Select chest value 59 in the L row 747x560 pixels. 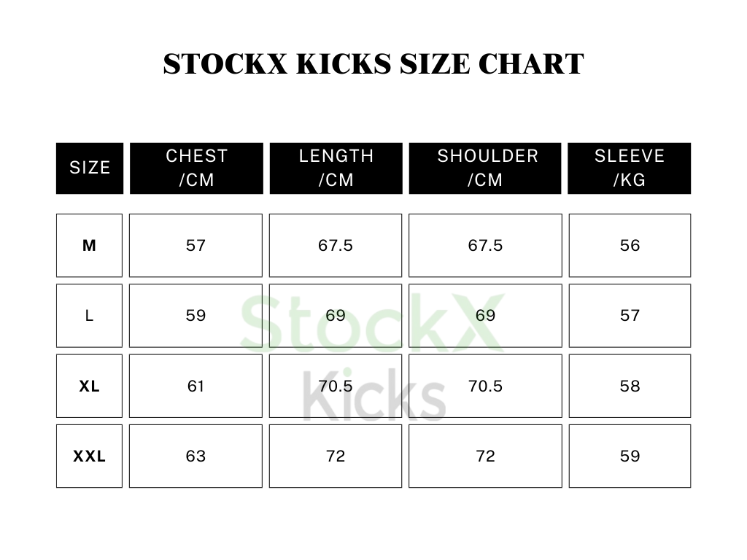(196, 316)
